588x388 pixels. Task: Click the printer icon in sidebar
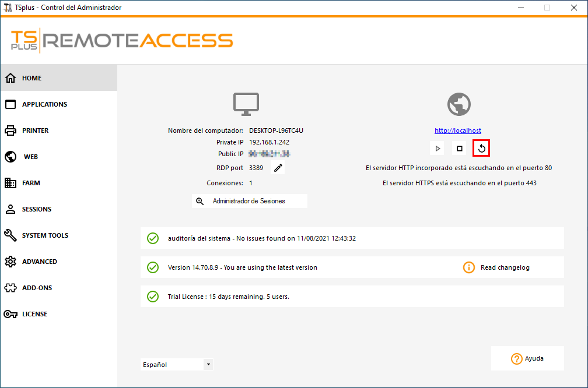click(10, 130)
